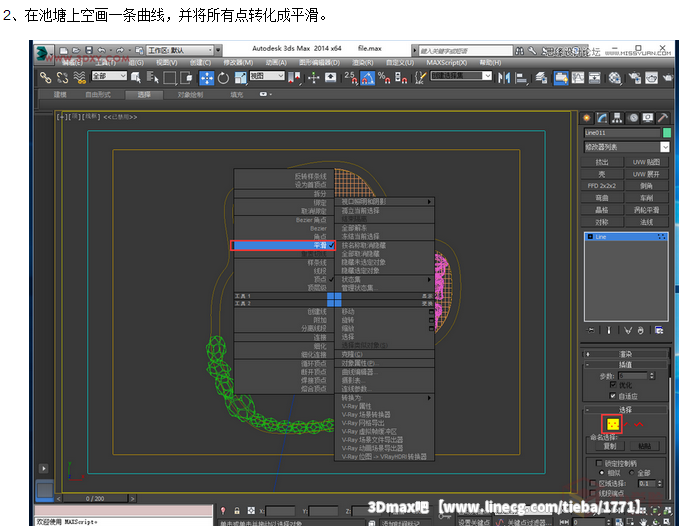680x526 pixels.
Task: Open the MAXScript(X) menu
Action: [x=447, y=62]
